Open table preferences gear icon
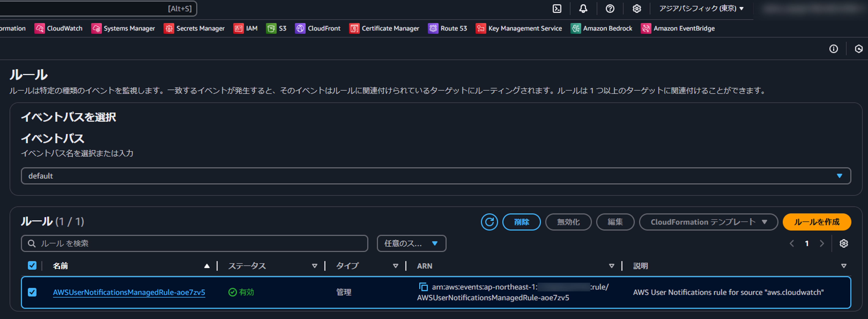Viewport: 868px width, 319px height. coord(843,244)
